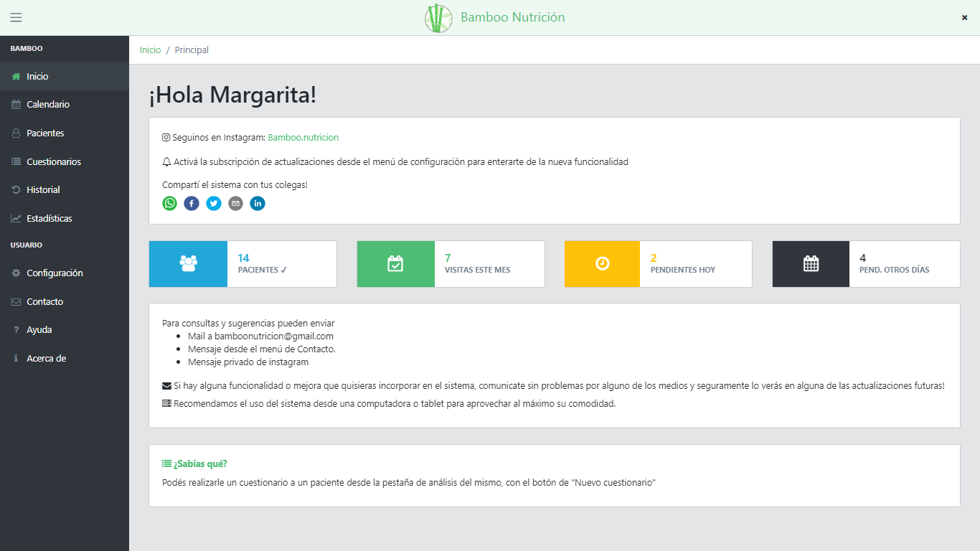This screenshot has height=551, width=980.
Task: Click the 2 Pendientes hoy text
Action: [x=683, y=264]
